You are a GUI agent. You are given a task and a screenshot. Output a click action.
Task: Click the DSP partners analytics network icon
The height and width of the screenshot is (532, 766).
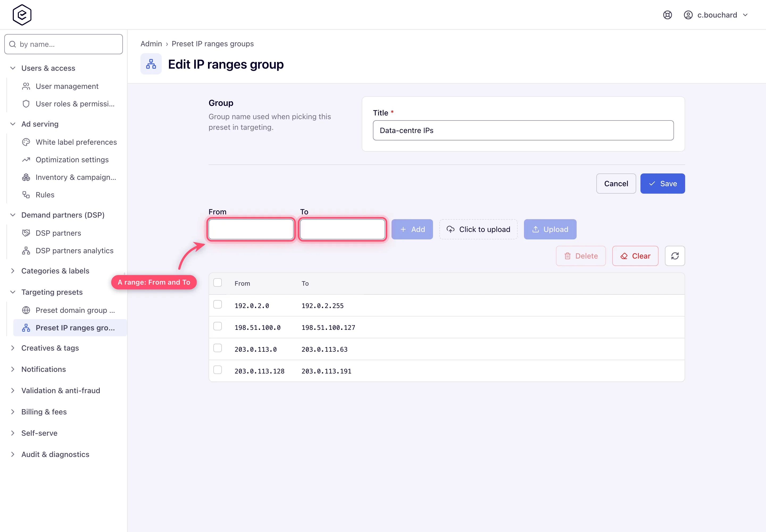pyautogui.click(x=26, y=251)
